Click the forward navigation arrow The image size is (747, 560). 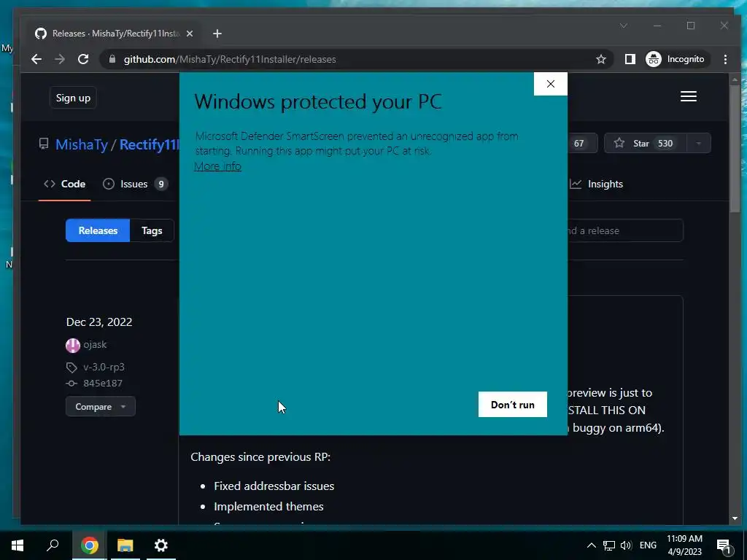[60, 59]
